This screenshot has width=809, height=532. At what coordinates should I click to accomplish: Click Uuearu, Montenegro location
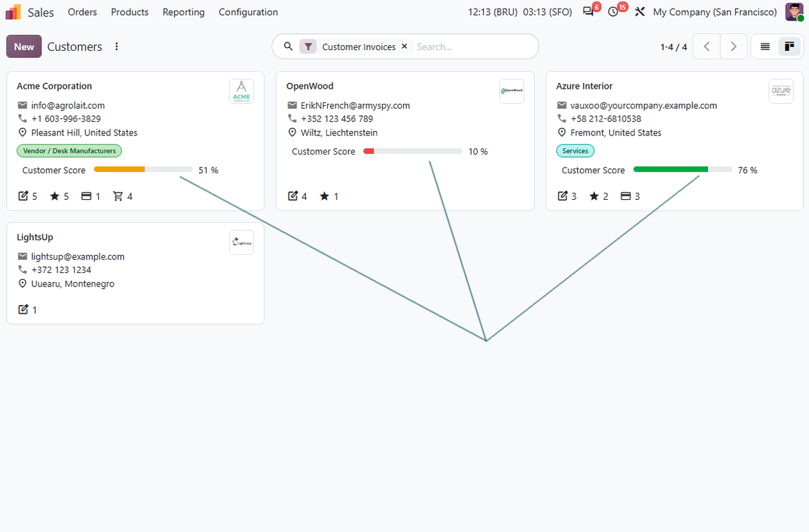click(x=73, y=284)
